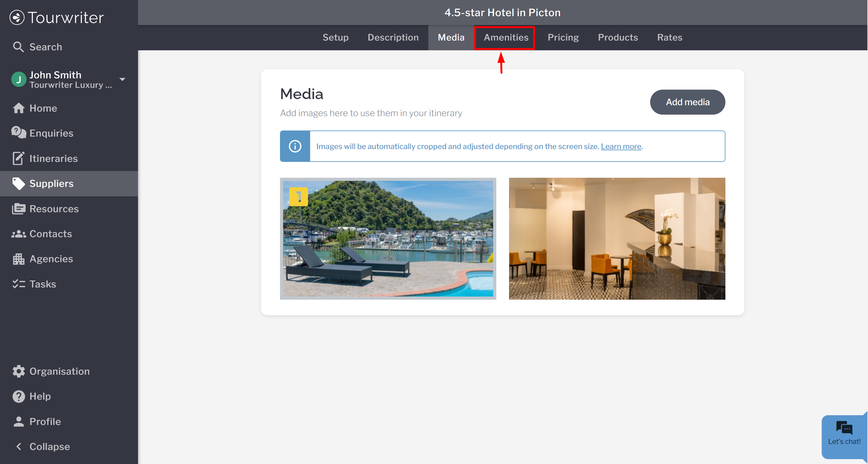Open Resources library icon
Viewport: 868px width, 464px height.
(x=19, y=209)
